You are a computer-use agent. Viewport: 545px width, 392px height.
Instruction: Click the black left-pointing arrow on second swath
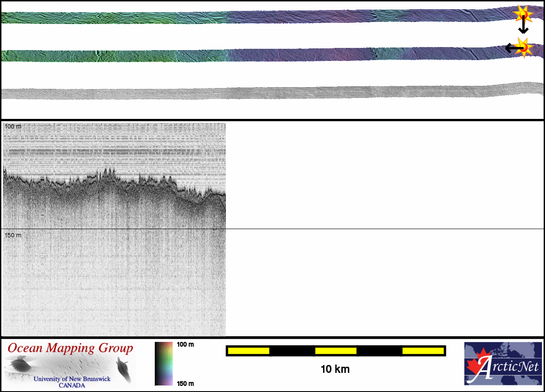[x=511, y=48]
